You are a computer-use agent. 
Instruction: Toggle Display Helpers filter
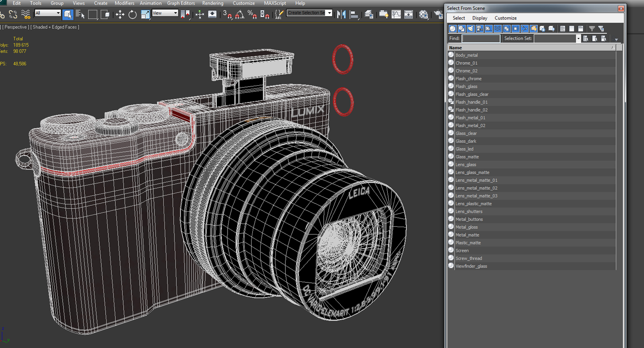[488, 29]
